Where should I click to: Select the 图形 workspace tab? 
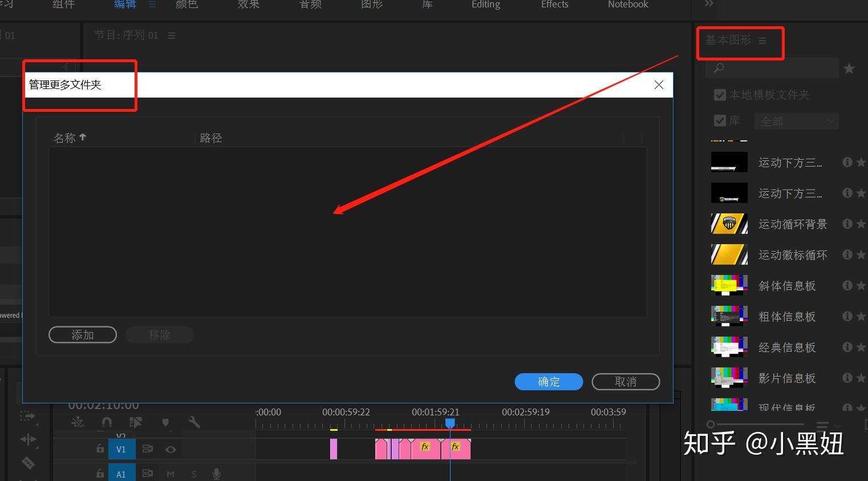pyautogui.click(x=372, y=5)
